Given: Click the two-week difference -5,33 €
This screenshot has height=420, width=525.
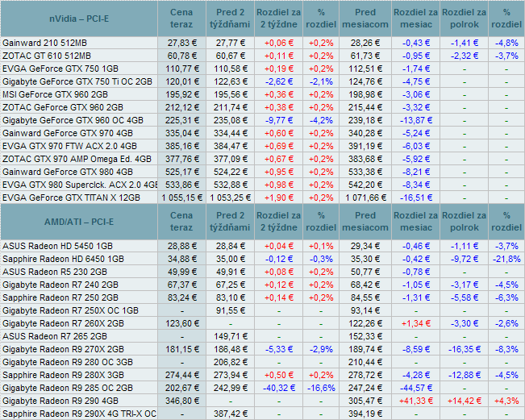Looking at the screenshot, I should pos(279,349).
